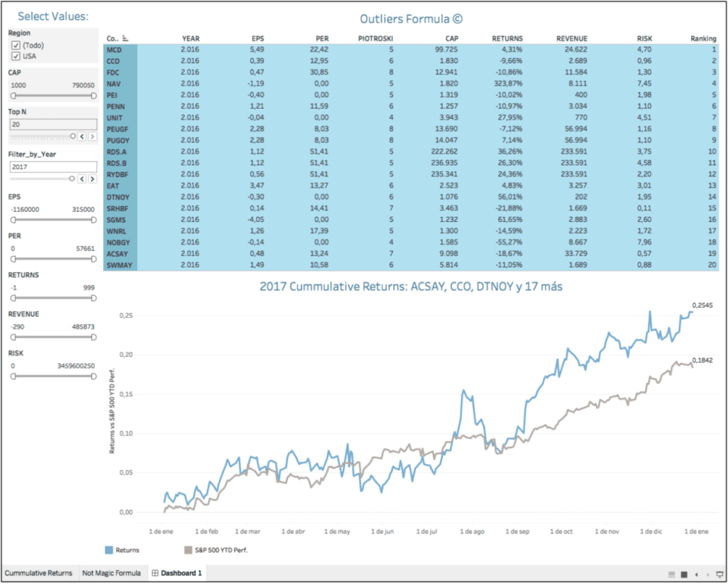Click the REVENUE column header in the table
The image size is (728, 584).
click(x=572, y=39)
